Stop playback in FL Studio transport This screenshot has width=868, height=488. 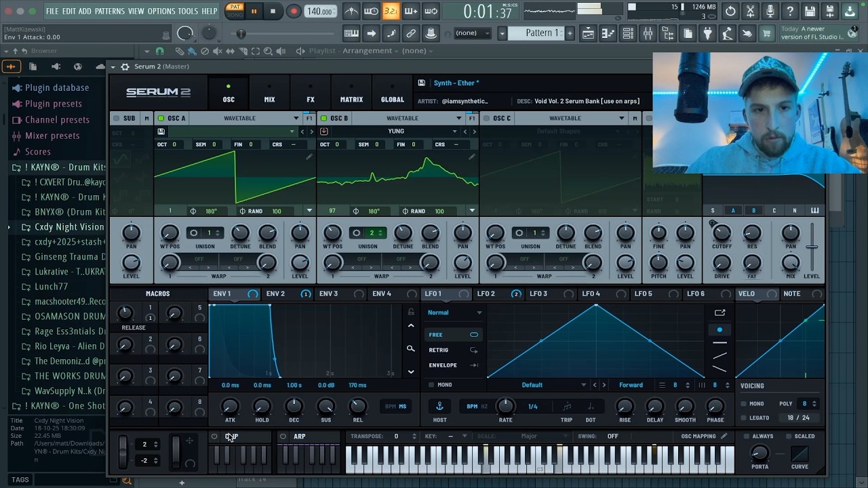(273, 11)
